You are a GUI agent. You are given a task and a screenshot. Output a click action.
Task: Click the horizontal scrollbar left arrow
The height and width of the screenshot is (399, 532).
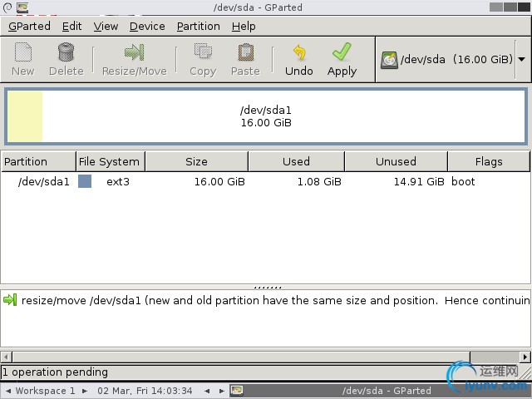click(x=6, y=357)
